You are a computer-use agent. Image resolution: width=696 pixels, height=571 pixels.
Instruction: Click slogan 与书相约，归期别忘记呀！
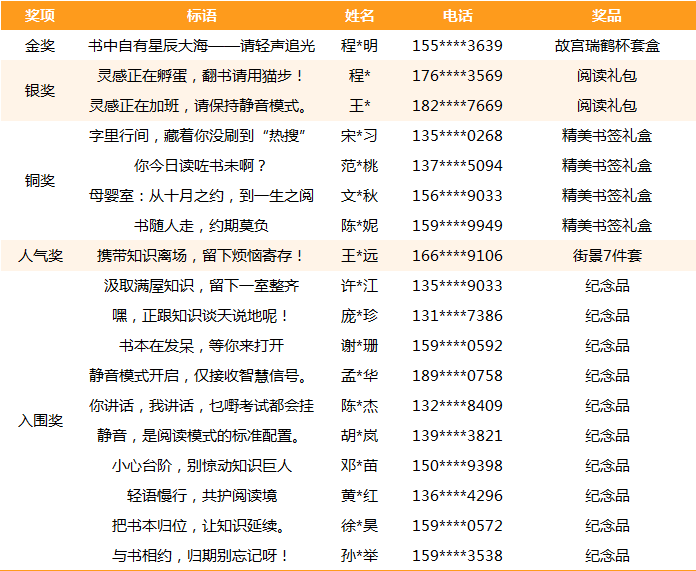pyautogui.click(x=202, y=555)
